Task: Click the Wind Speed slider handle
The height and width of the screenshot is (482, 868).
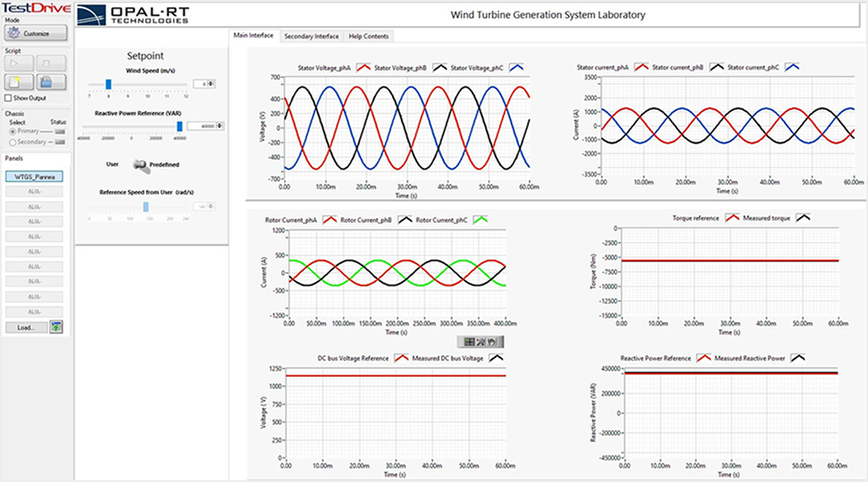Action: click(x=108, y=84)
